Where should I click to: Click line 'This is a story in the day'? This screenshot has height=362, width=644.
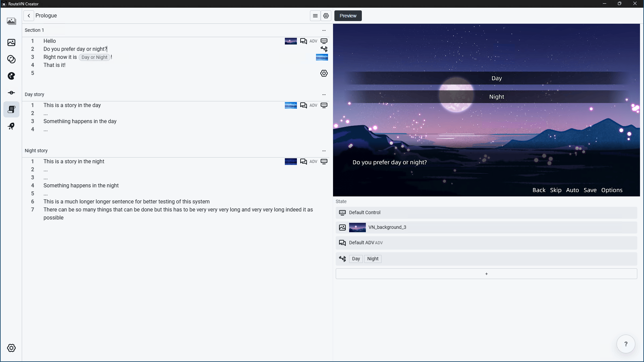coord(72,105)
